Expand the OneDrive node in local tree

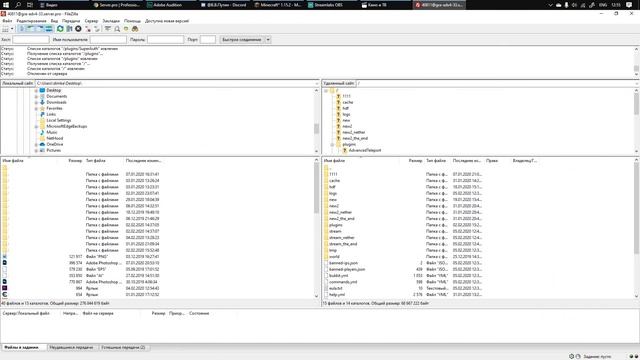coord(36,144)
